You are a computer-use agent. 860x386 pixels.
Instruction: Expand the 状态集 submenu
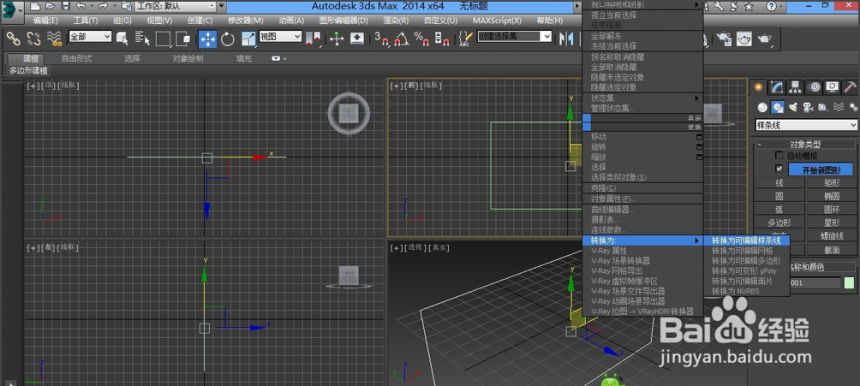pos(643,98)
